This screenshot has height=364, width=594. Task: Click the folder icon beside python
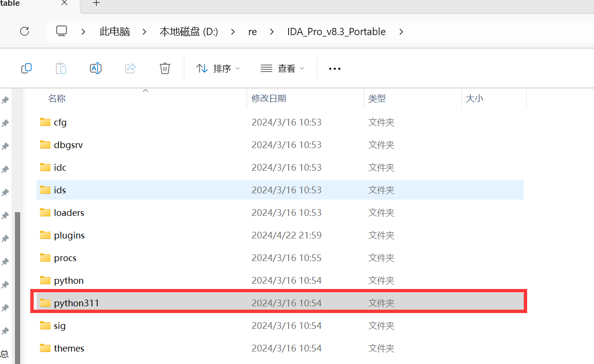(45, 280)
